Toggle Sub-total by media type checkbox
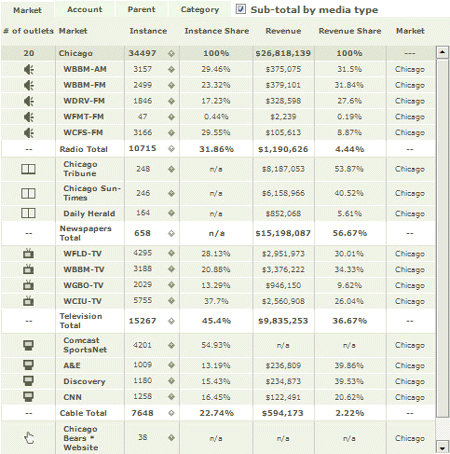Image resolution: width=450 pixels, height=454 pixels. (x=241, y=9)
